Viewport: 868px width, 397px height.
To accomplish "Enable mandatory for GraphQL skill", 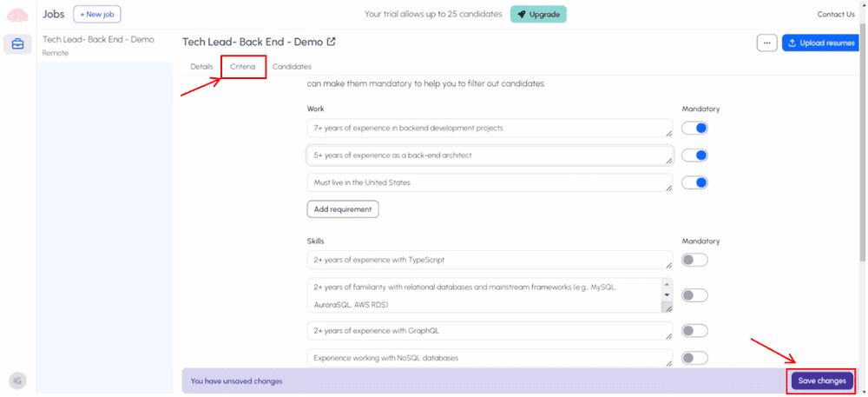I will coord(694,330).
